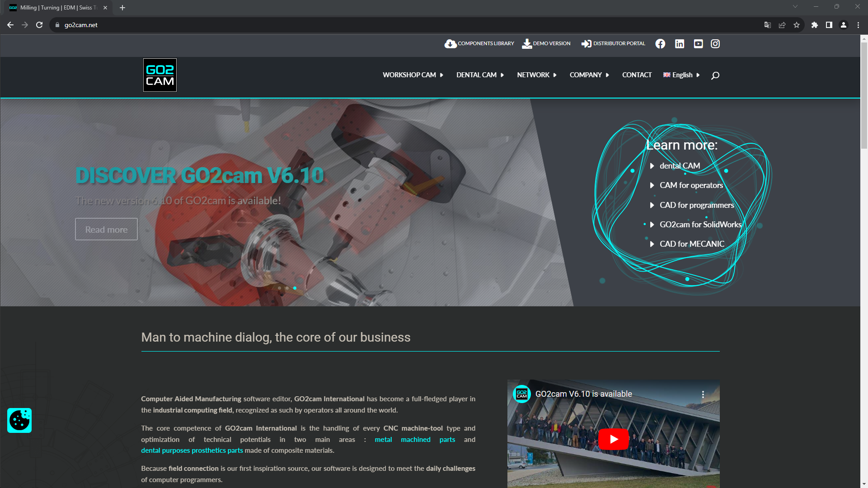Select the third carousel dot indicator

[295, 288]
